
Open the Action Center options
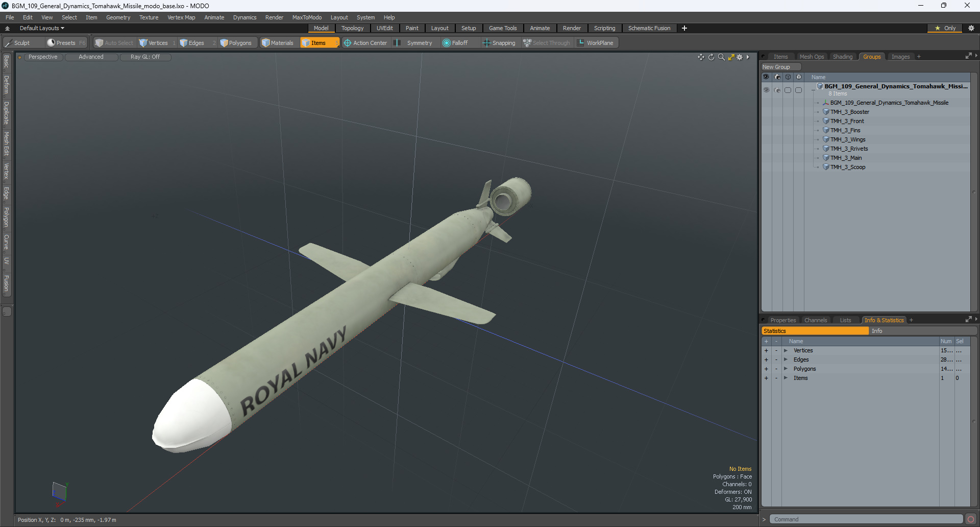click(365, 43)
